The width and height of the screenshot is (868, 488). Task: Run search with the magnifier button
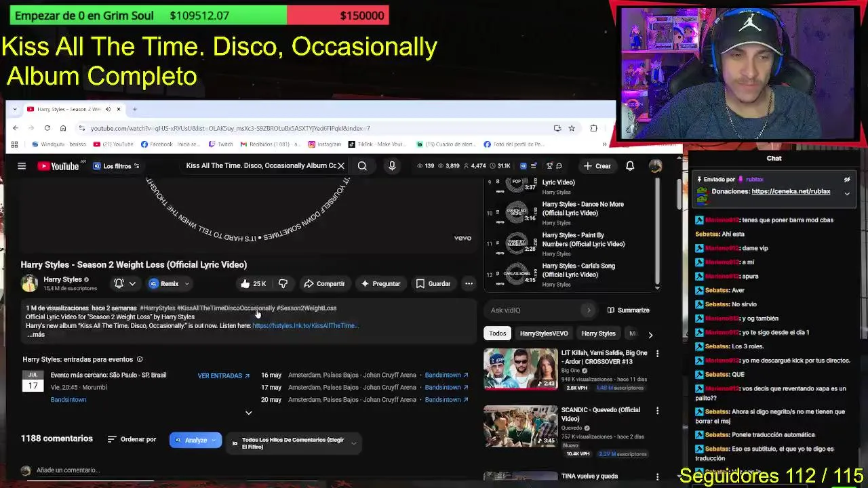click(362, 165)
